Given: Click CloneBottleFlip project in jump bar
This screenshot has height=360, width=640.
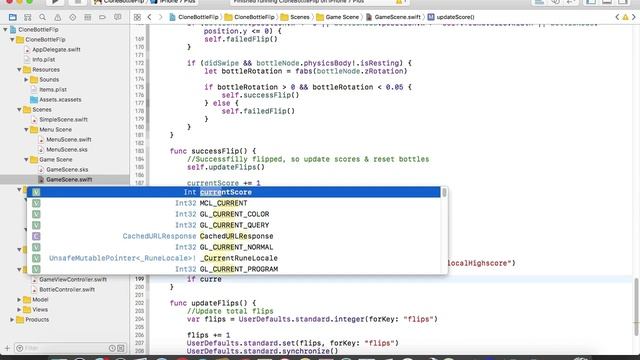Looking at the screenshot, I should (x=194, y=17).
